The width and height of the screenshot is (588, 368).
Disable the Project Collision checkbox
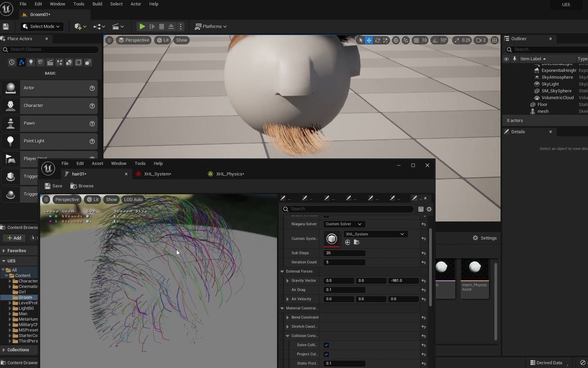pyautogui.click(x=326, y=354)
